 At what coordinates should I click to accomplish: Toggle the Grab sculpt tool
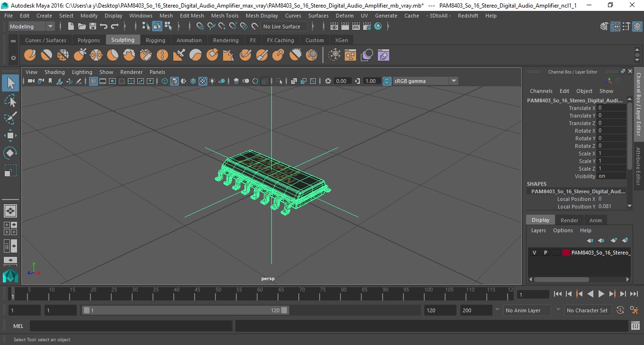80,55
